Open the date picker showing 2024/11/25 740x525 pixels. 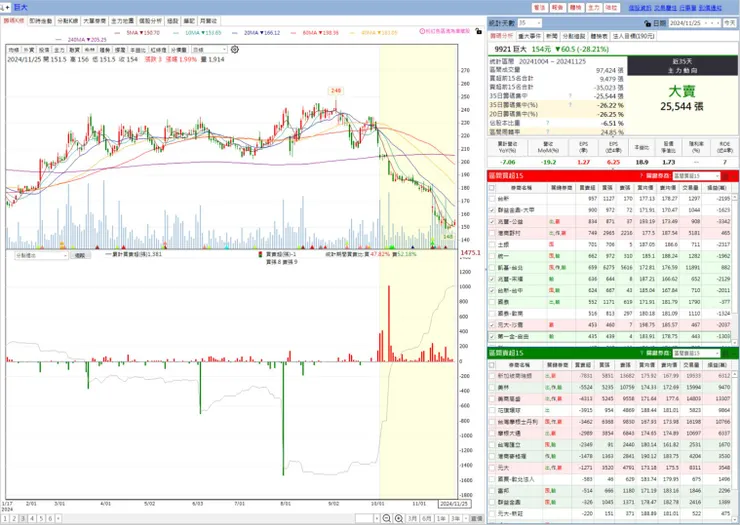pos(694,23)
